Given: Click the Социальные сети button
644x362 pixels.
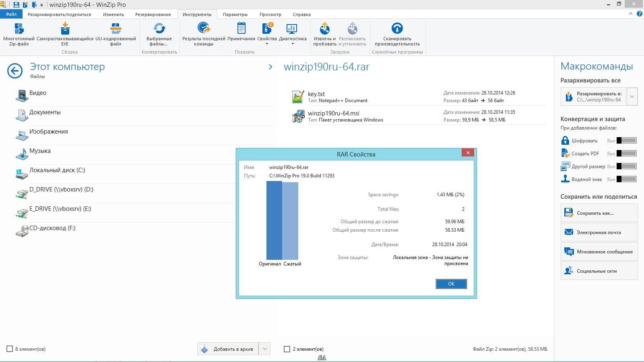Looking at the screenshot, I should click(599, 271).
